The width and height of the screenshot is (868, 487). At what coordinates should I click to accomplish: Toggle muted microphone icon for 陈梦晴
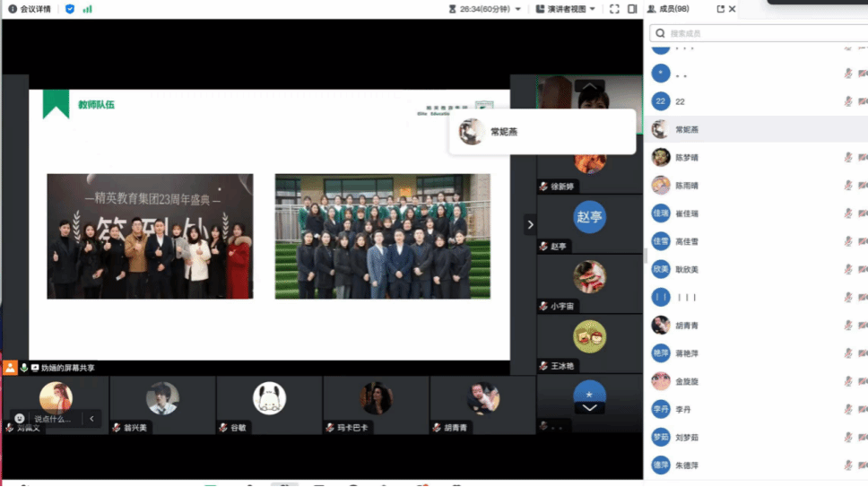[848, 158]
